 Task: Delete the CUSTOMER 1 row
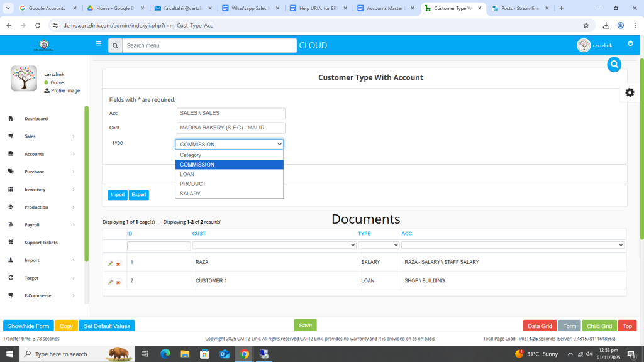pos(118,282)
